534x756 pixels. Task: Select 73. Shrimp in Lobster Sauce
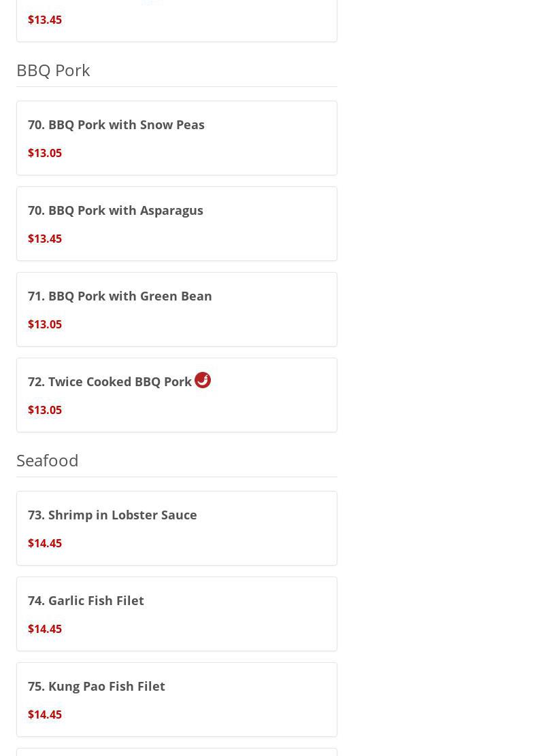click(112, 515)
